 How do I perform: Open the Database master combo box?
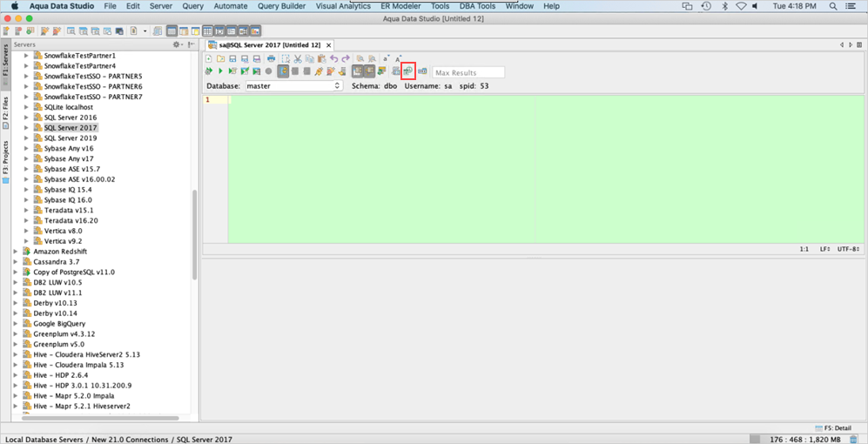pos(294,86)
